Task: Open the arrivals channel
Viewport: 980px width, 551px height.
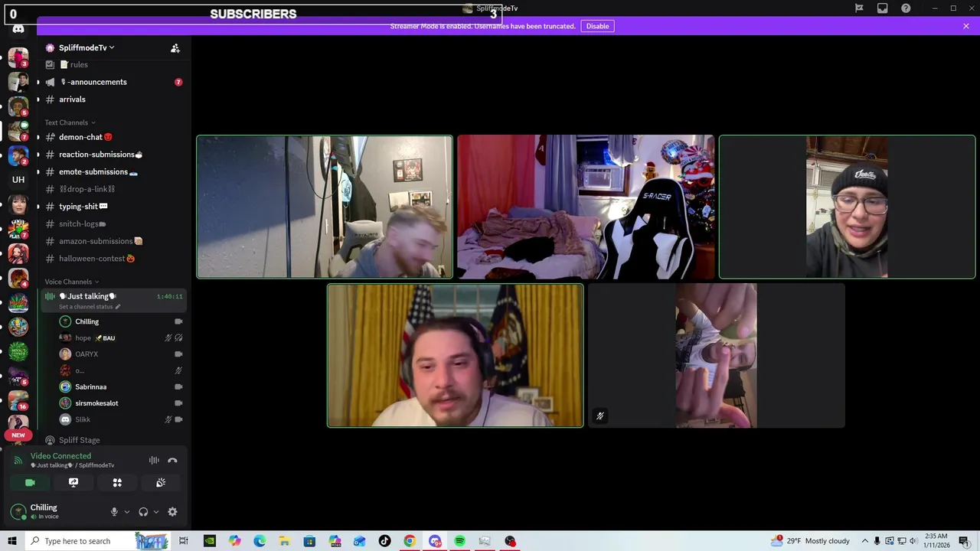Action: coord(113,99)
